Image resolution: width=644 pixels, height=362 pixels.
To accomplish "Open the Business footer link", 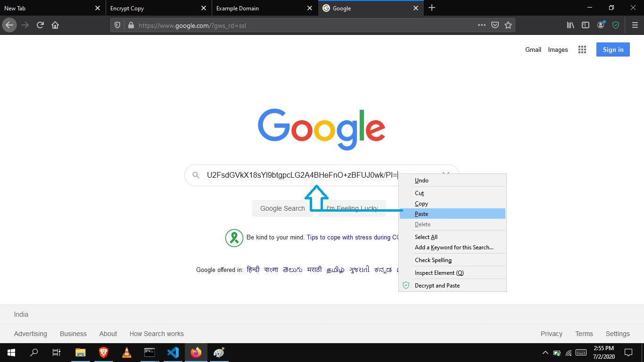I will point(73,334).
